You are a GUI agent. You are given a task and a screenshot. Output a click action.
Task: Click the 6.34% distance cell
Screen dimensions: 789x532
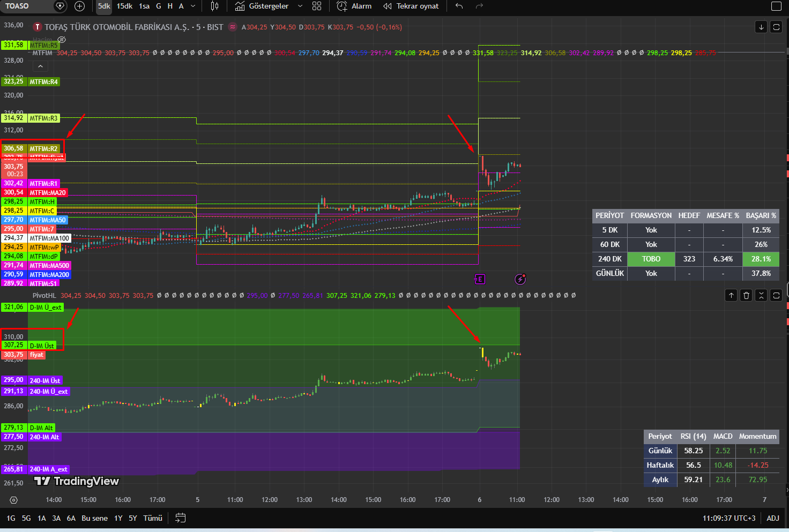click(x=723, y=259)
